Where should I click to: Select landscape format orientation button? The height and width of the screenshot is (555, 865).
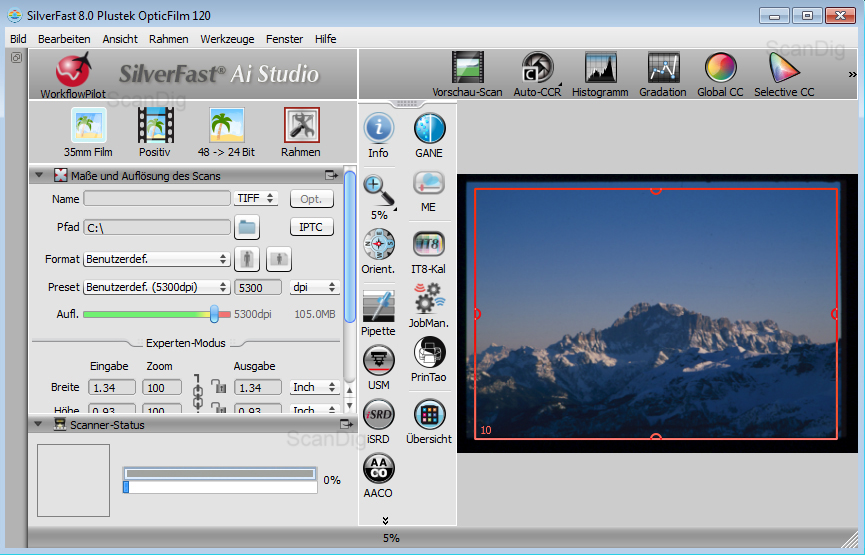(279, 259)
